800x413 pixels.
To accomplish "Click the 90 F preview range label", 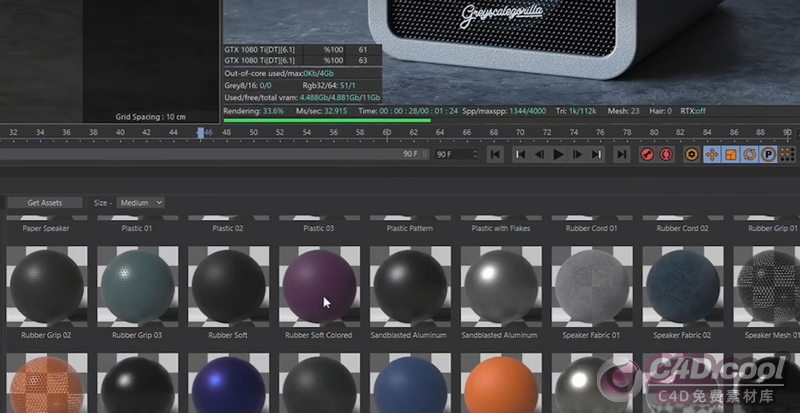I will [x=410, y=154].
